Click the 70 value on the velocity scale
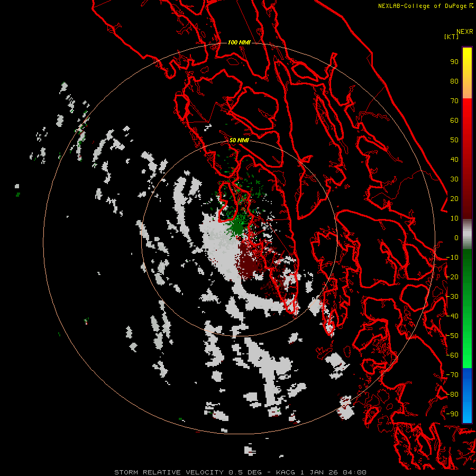Viewport: 476px width, 476px height. pos(454,101)
